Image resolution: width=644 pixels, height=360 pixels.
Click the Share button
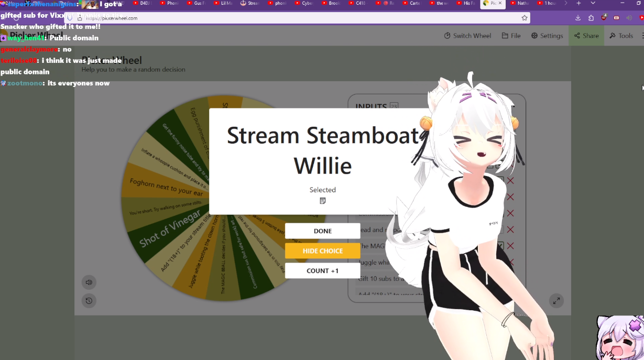point(586,36)
